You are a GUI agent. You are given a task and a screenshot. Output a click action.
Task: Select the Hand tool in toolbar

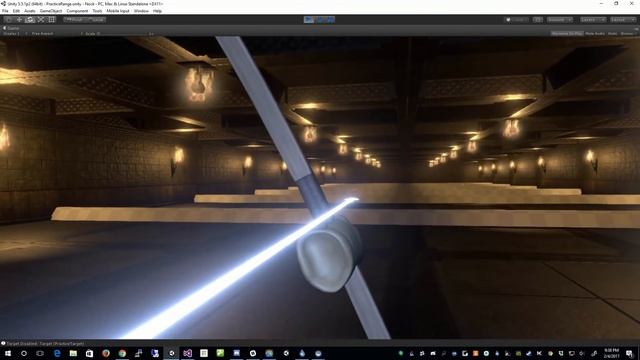8,20
